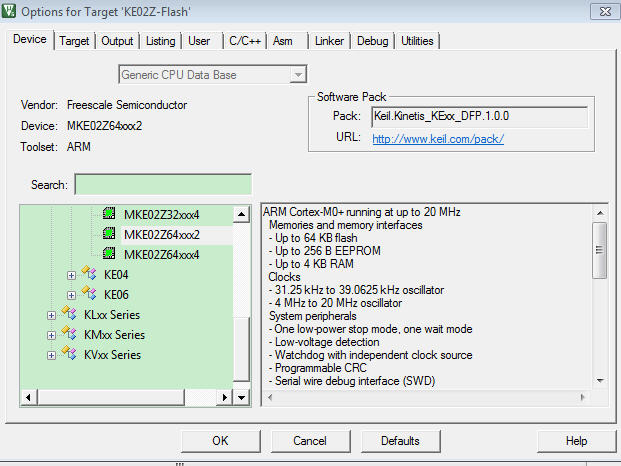Switch to the Target tab

(x=74, y=41)
